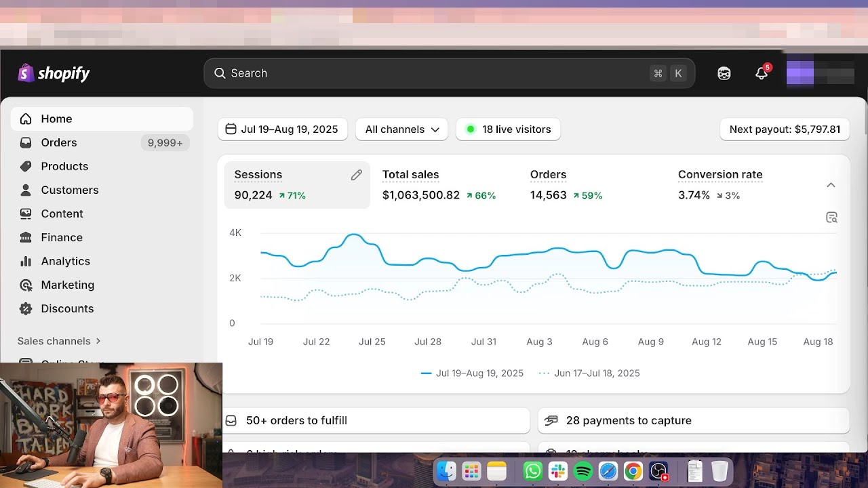Open the All channels dropdown
868x488 pixels.
click(401, 129)
